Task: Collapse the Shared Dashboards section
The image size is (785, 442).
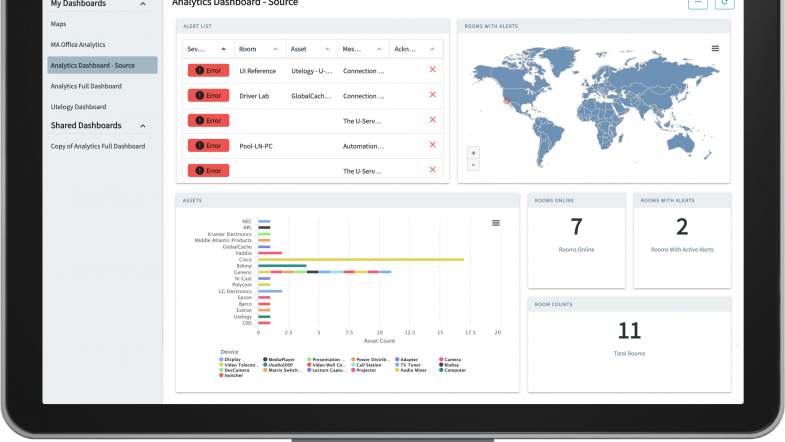Action: tap(143, 126)
